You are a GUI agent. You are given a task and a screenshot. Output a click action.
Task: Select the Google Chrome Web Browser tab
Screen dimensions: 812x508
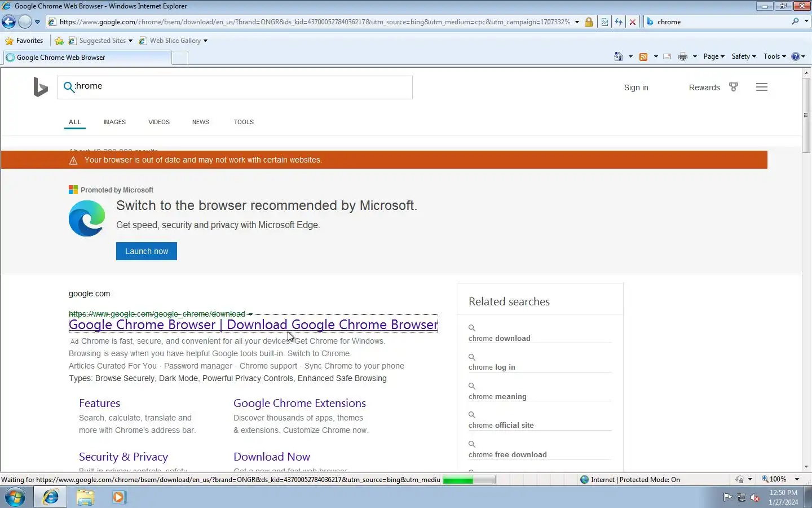click(x=87, y=58)
